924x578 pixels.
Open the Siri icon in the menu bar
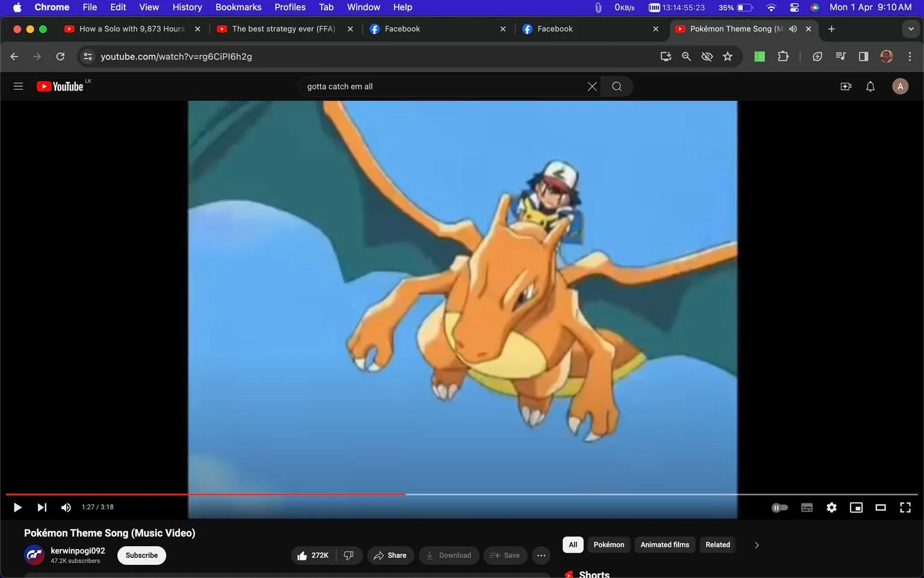point(815,7)
